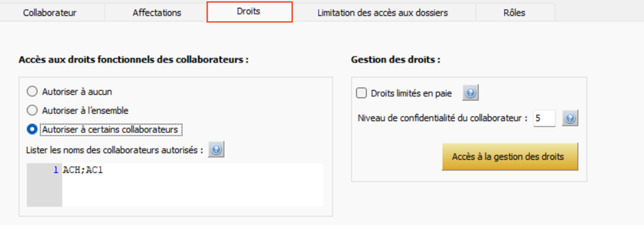Click line number 1 in the editor gutter

click(x=56, y=170)
